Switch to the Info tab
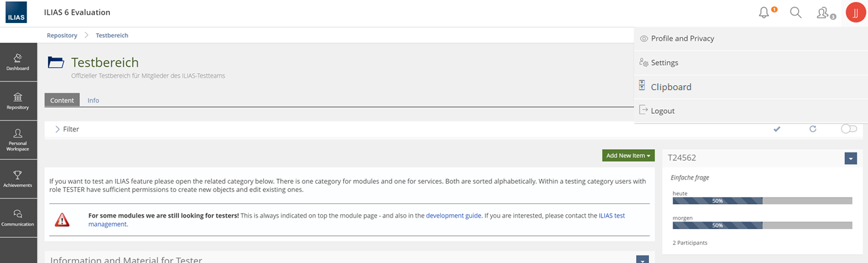This screenshot has width=868, height=263. (93, 100)
